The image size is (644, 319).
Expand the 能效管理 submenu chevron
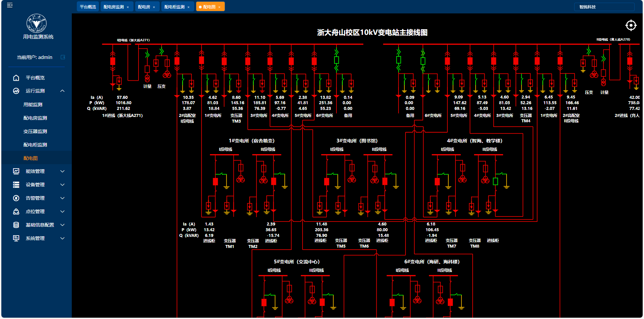[x=62, y=171]
